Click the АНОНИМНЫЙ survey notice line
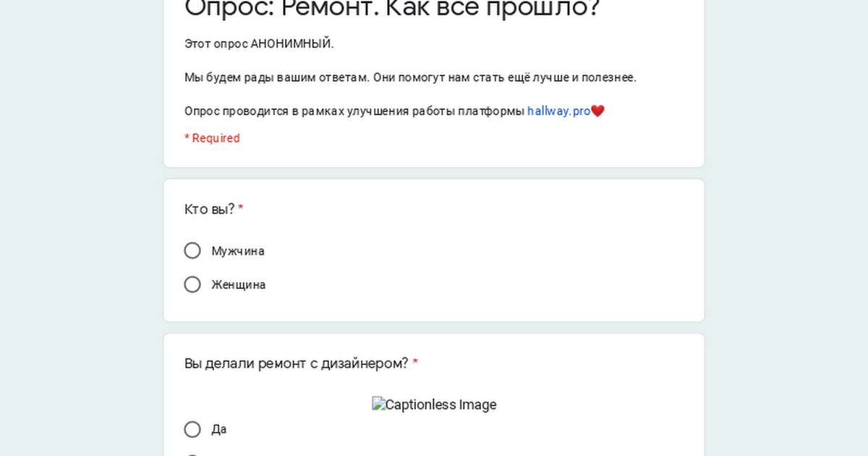The image size is (868, 456). coord(259,43)
